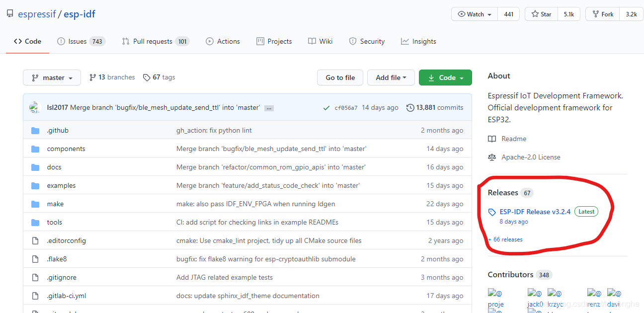The width and height of the screenshot is (644, 313).
Task: Click the Pull requests tab icon
Action: tap(126, 41)
